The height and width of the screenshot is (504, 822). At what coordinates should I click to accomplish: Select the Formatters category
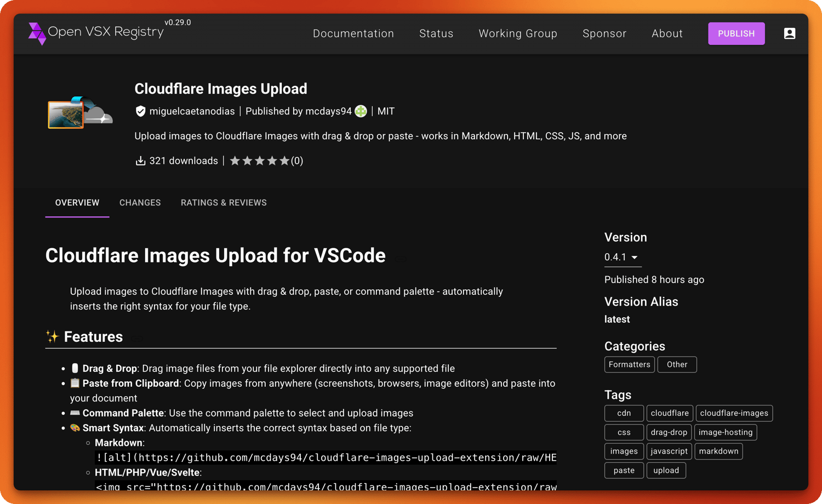[x=630, y=364]
